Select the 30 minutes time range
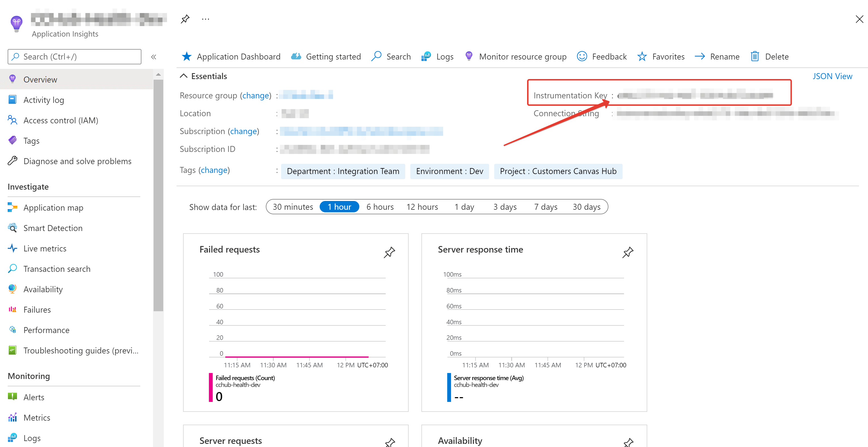868x447 pixels. tap(293, 207)
